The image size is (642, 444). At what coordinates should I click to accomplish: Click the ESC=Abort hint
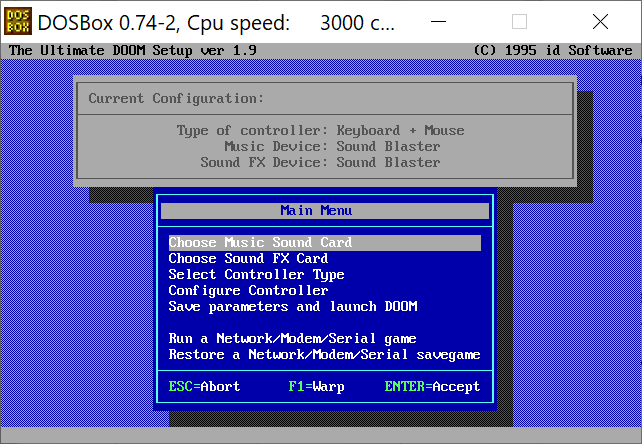click(204, 386)
